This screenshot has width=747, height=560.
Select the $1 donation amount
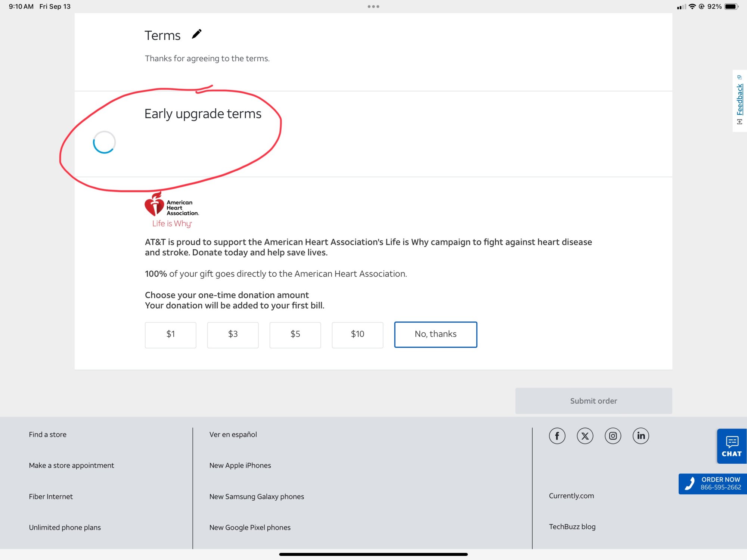click(171, 335)
